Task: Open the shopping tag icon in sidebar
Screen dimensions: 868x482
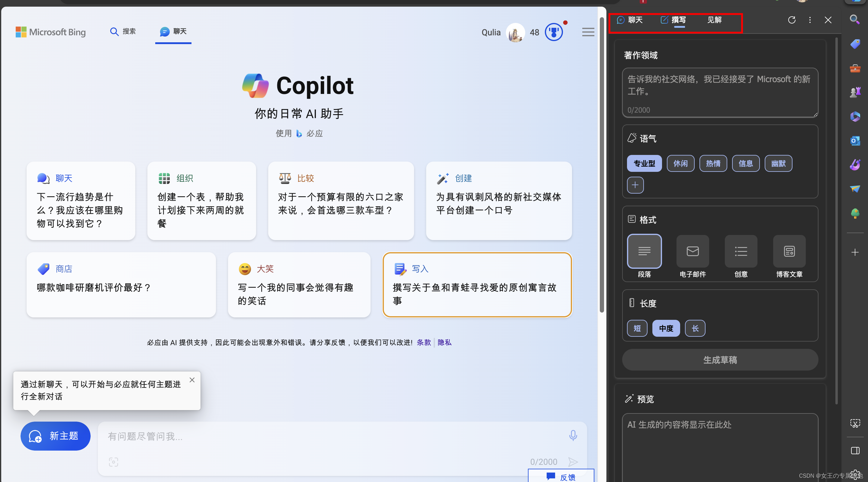Action: 855,44
